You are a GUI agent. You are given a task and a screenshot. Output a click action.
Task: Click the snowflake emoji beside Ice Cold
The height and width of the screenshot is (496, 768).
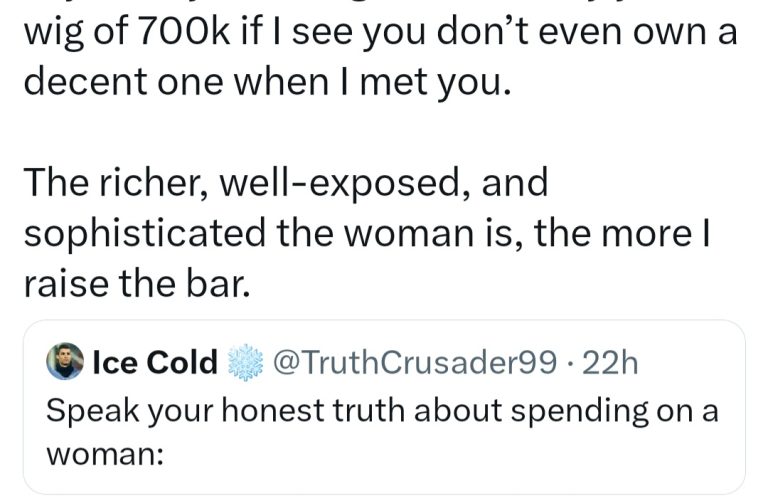(x=245, y=364)
